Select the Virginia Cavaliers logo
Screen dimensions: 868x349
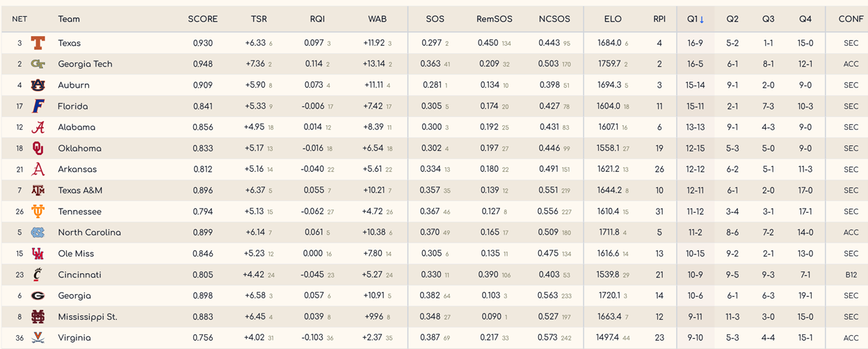(x=38, y=338)
